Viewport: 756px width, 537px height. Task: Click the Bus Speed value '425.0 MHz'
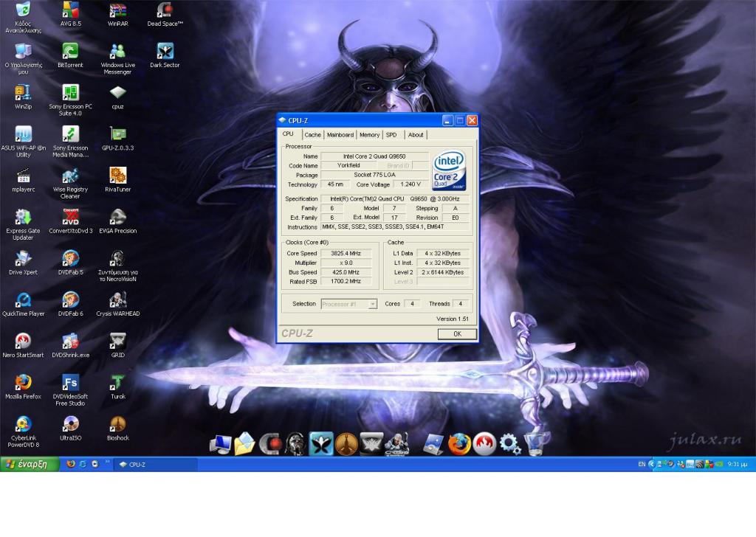tap(346, 272)
